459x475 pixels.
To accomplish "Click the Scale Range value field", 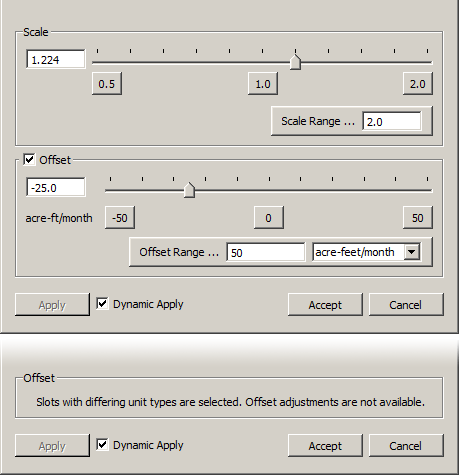I will pyautogui.click(x=392, y=121).
